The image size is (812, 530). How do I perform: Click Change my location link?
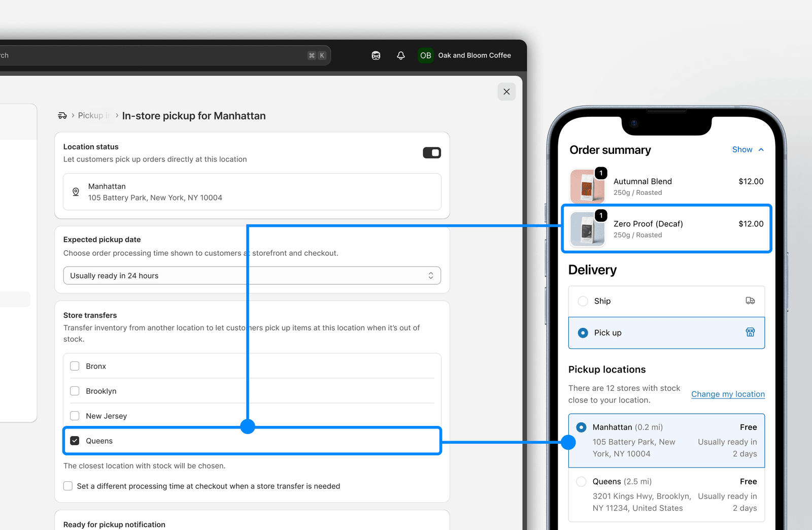tap(728, 394)
